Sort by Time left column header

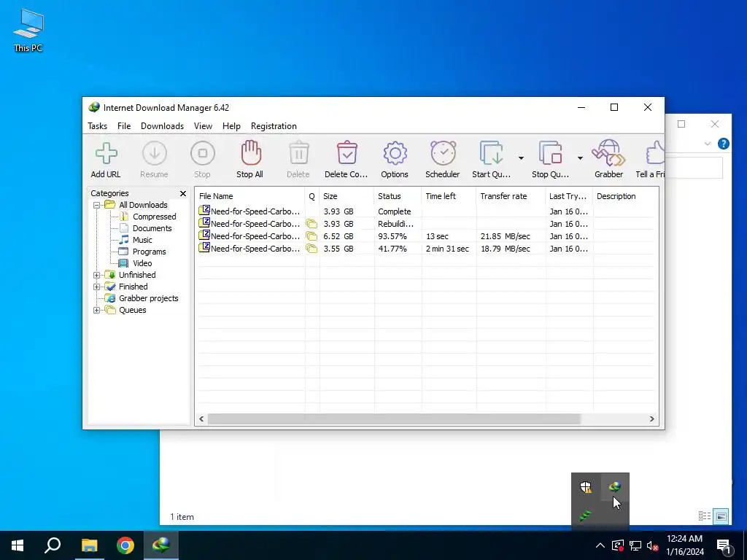[449, 196]
